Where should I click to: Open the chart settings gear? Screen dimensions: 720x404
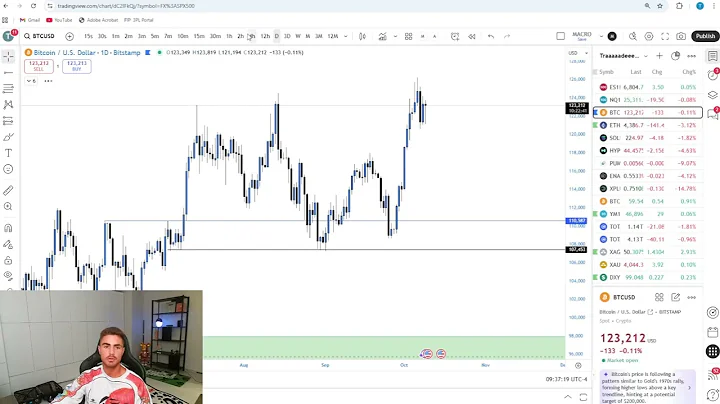point(649,36)
